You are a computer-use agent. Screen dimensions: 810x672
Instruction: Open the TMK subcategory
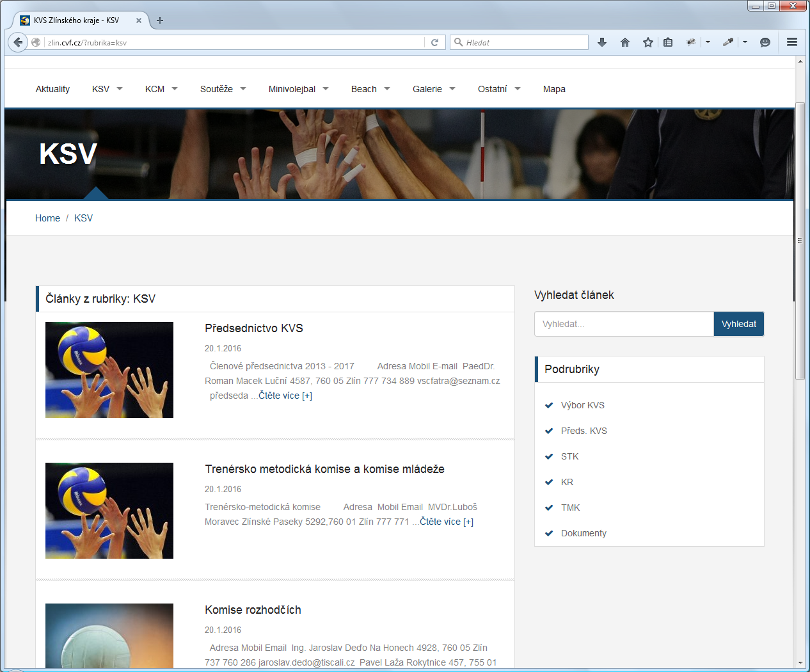[570, 508]
